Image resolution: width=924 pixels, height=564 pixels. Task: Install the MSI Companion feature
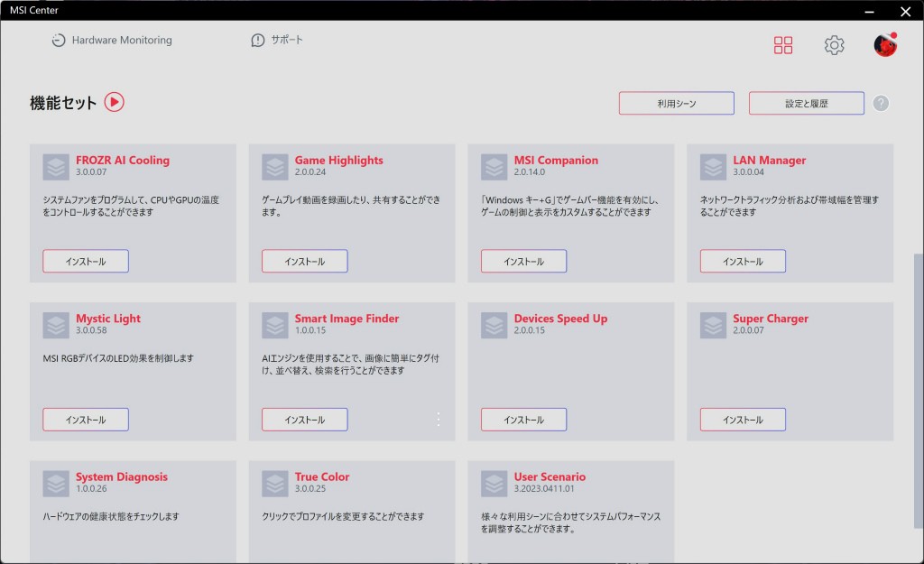tap(523, 262)
